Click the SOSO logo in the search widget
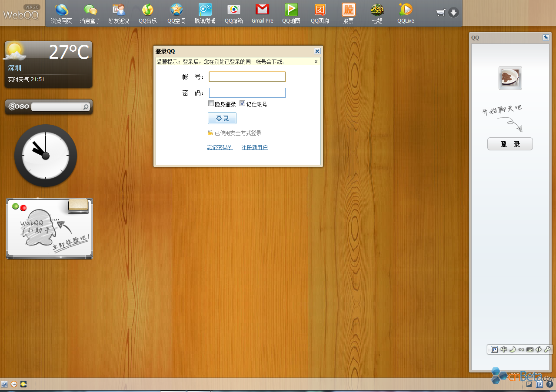This screenshot has width=556, height=392. [19, 106]
